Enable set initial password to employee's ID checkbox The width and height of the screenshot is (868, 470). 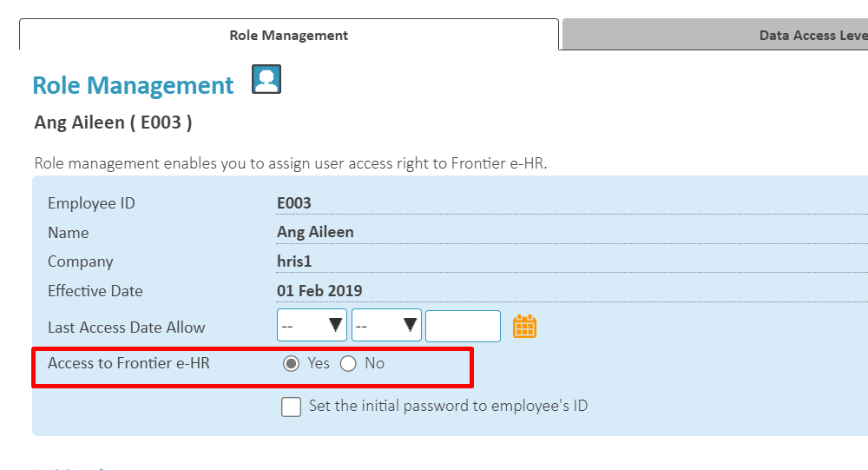coord(292,407)
